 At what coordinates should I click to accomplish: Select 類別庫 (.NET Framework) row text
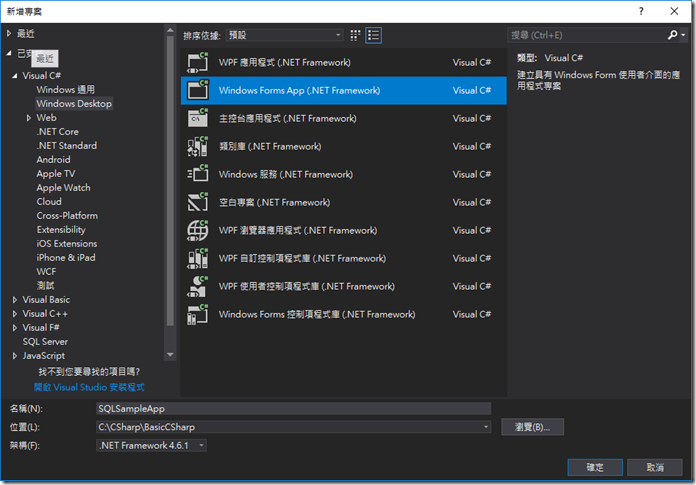click(270, 146)
